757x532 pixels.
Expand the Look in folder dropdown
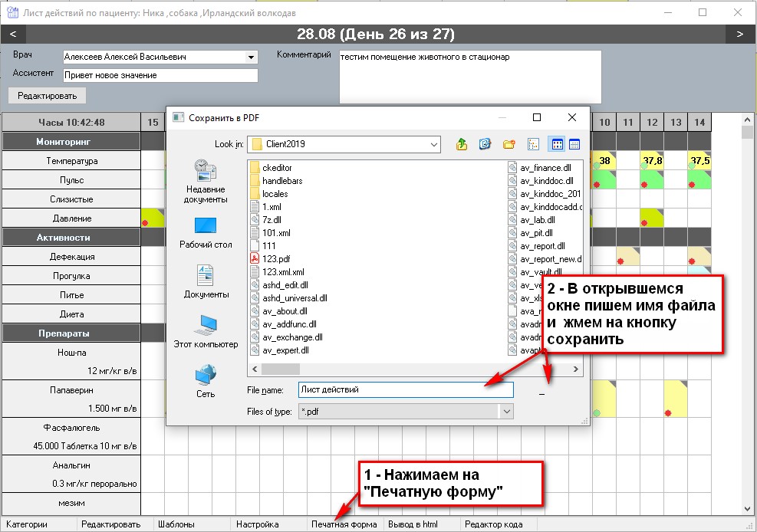[434, 144]
